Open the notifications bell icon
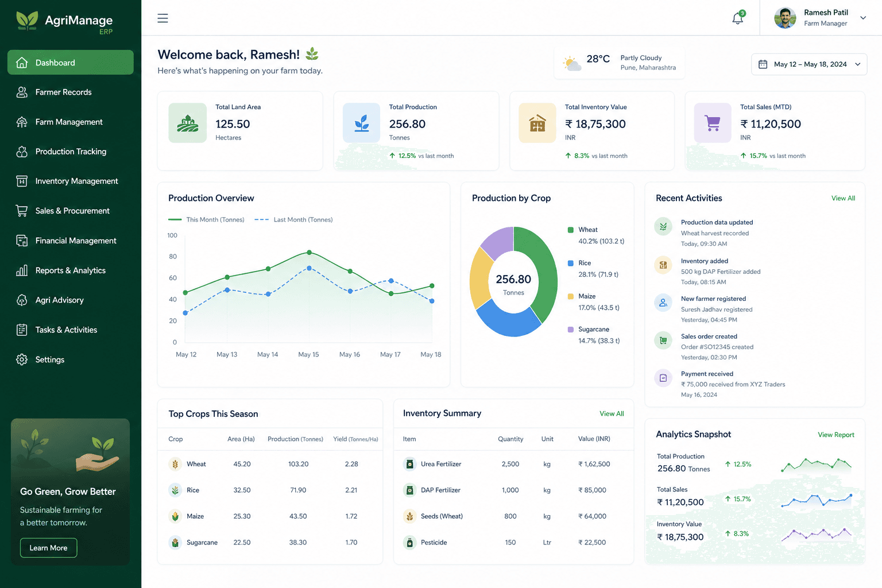 click(x=738, y=18)
